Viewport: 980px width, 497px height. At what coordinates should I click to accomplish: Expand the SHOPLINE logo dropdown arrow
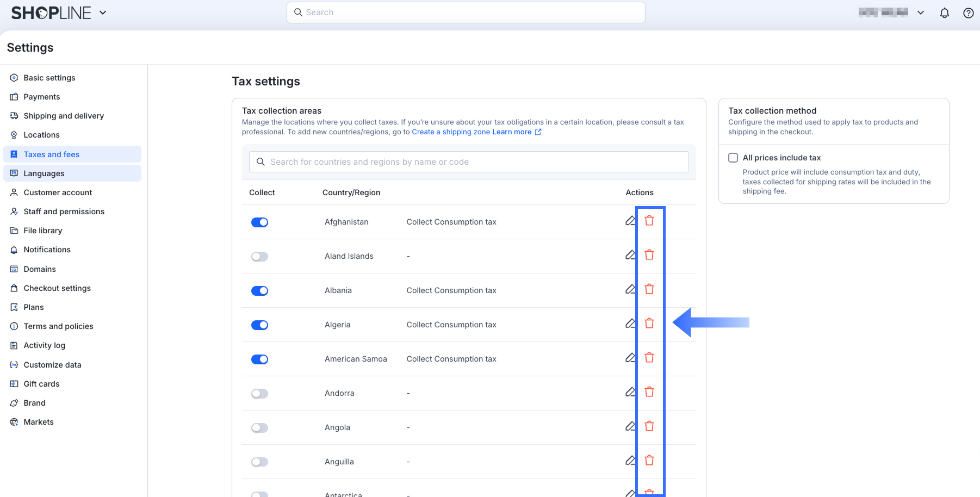click(103, 13)
